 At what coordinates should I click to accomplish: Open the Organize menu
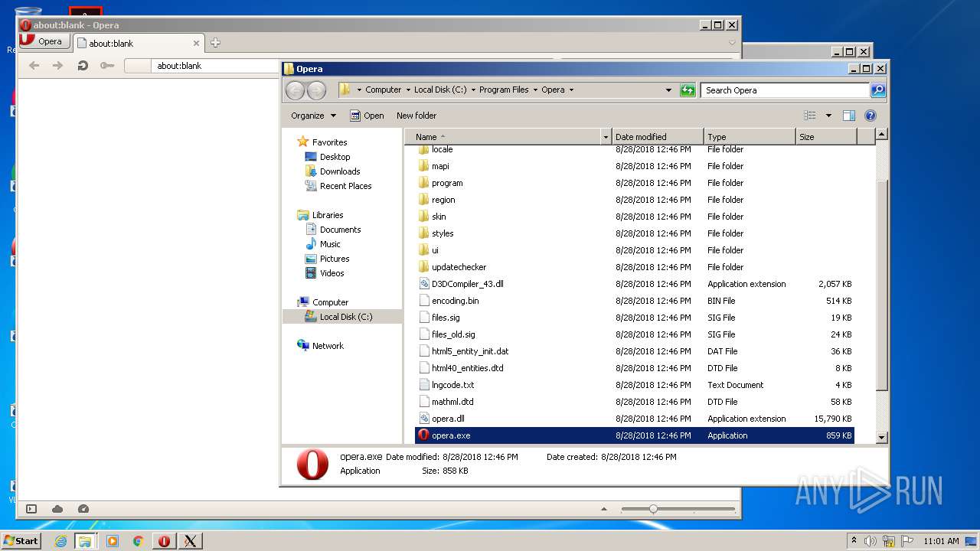tap(313, 116)
